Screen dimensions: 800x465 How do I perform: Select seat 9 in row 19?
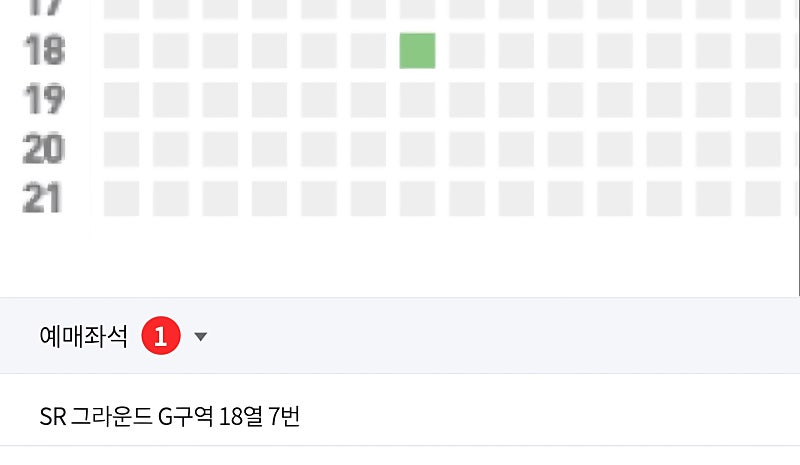pos(516,99)
